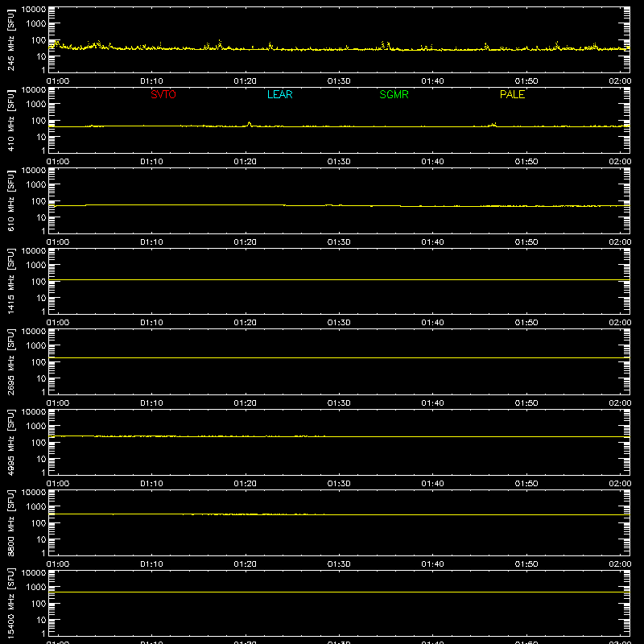Screen dimensions: 644x644
Task: Click 01:50 tick under the 2695 MHz plot
Action: pos(526,403)
